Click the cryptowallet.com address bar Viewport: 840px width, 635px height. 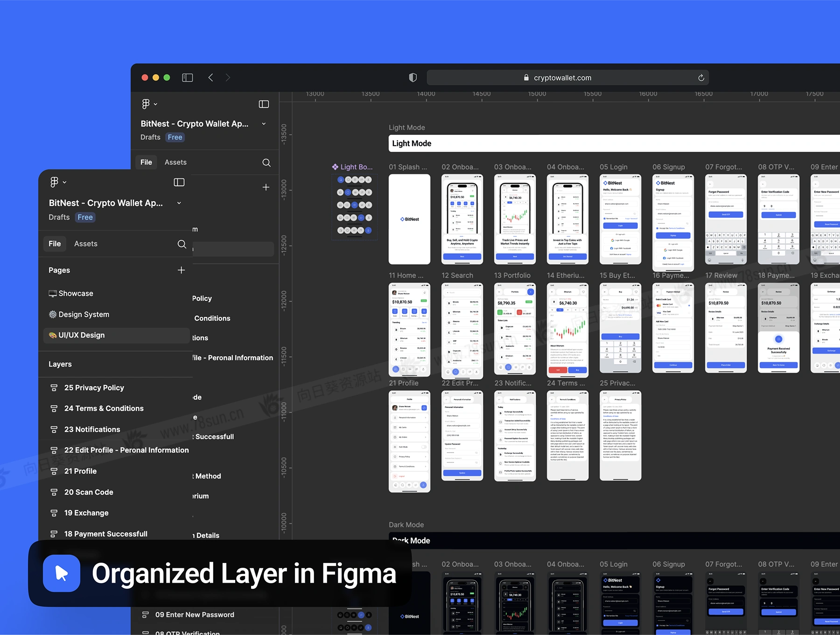562,78
